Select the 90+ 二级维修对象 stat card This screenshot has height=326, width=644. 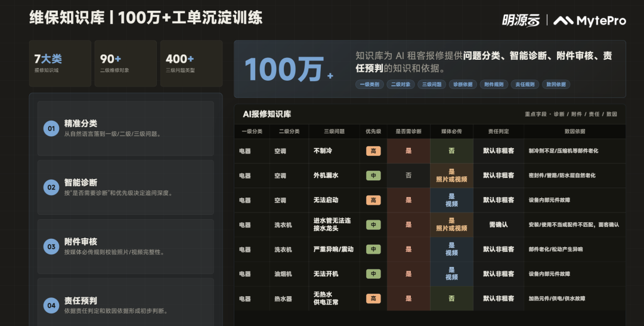pyautogui.click(x=126, y=63)
